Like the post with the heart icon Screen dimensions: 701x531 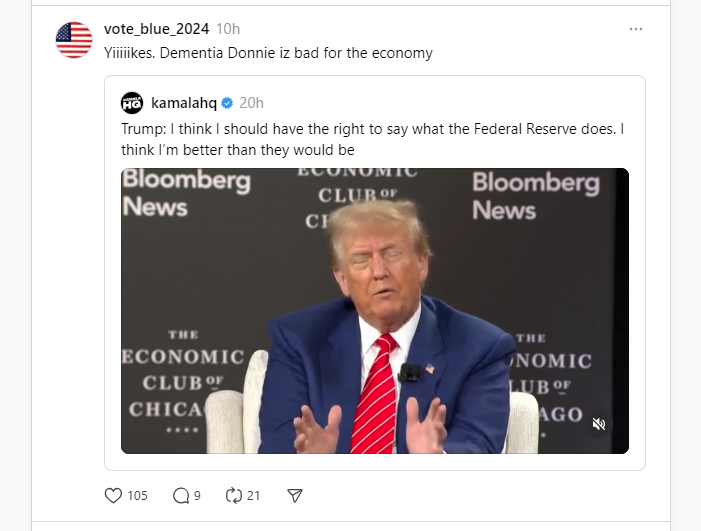(113, 495)
